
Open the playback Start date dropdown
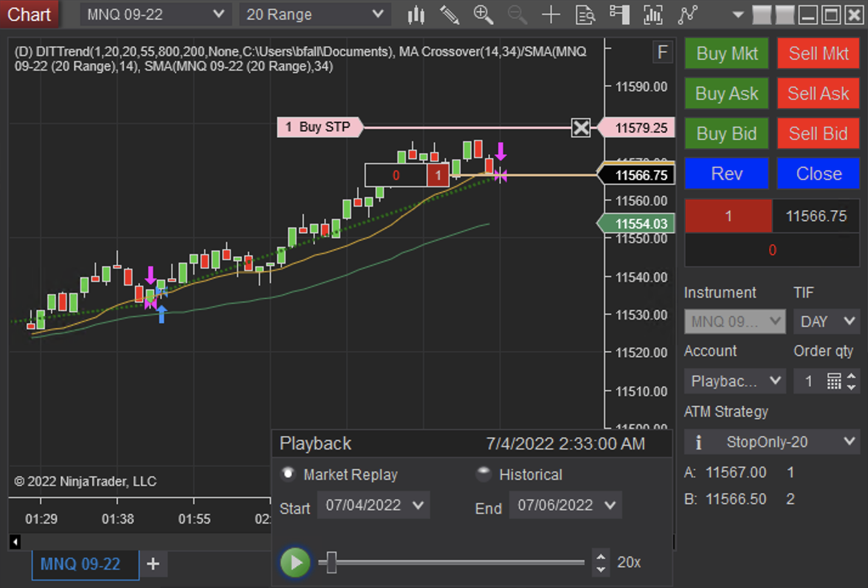click(x=373, y=505)
